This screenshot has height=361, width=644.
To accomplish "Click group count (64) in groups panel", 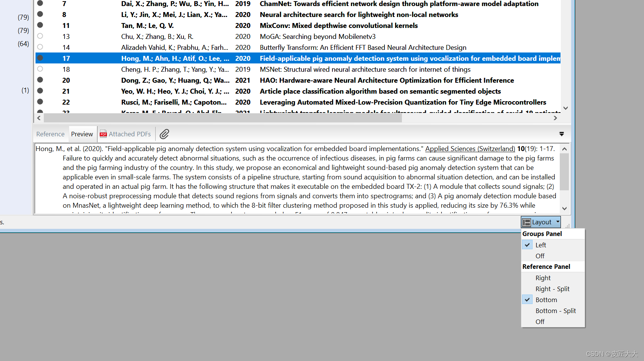I will [23, 44].
